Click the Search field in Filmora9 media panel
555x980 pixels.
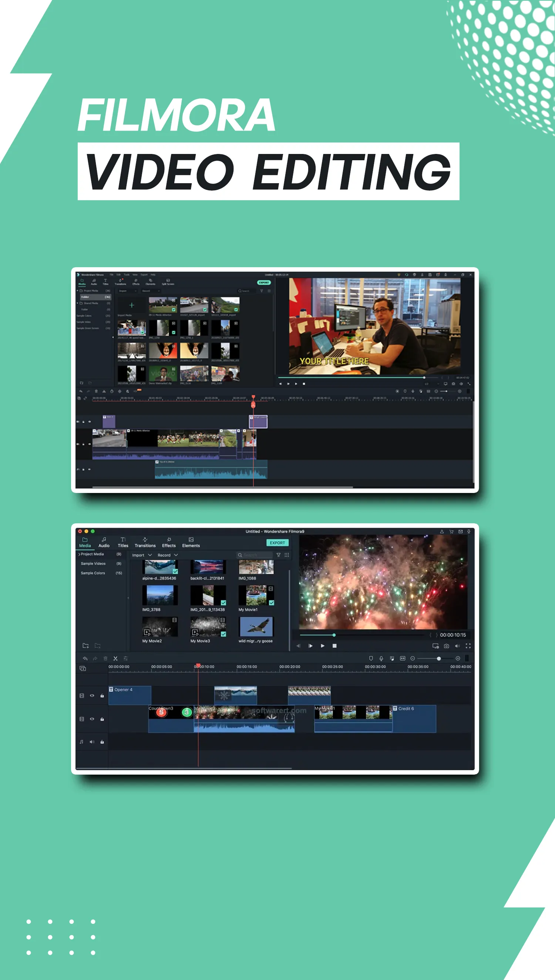click(254, 555)
